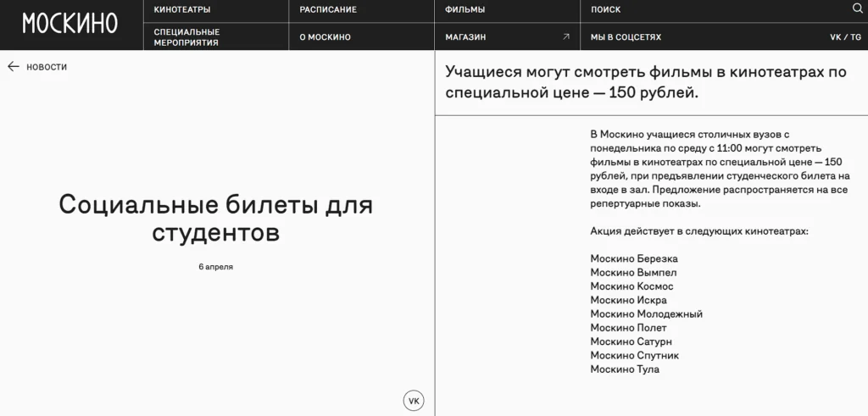Open the О Москино menu item
The height and width of the screenshot is (416, 868).
(325, 37)
